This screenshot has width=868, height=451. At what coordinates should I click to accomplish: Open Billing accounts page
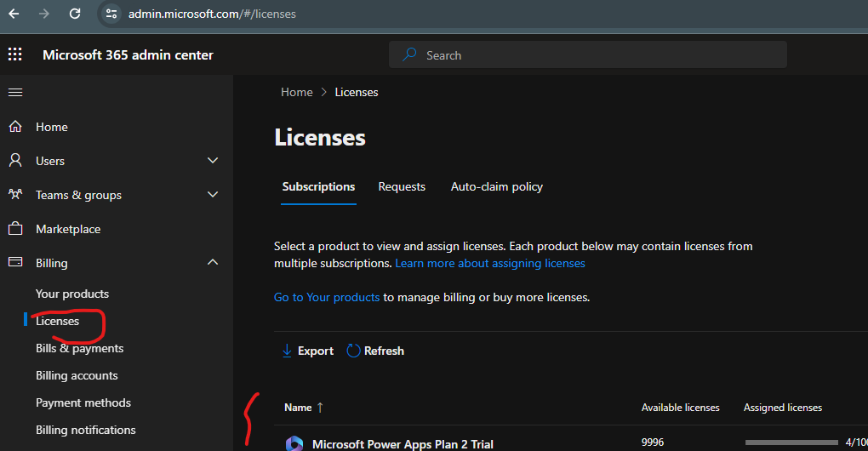coord(77,376)
